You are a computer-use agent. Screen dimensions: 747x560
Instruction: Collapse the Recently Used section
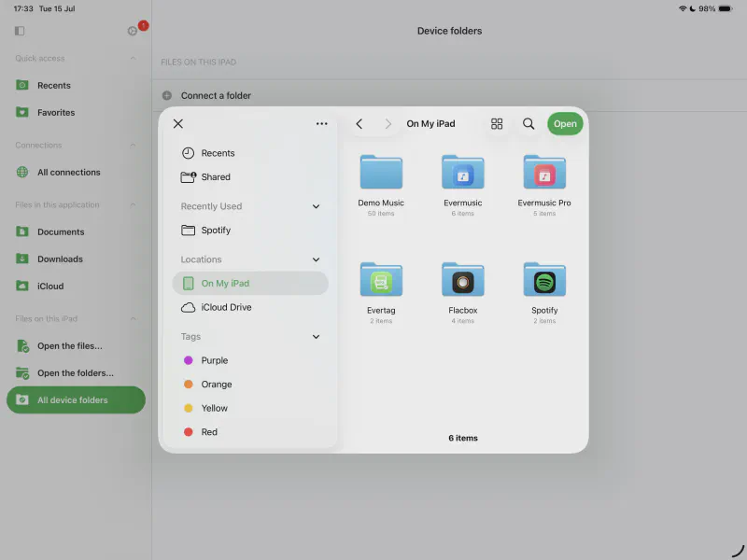[x=316, y=206]
